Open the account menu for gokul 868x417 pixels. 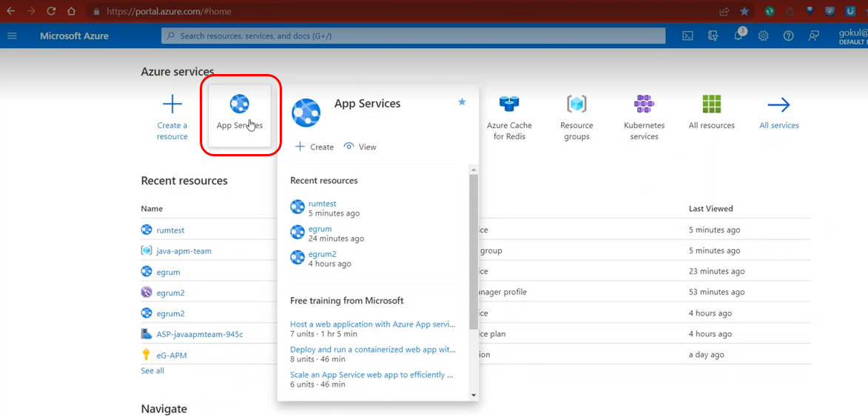pyautogui.click(x=854, y=36)
